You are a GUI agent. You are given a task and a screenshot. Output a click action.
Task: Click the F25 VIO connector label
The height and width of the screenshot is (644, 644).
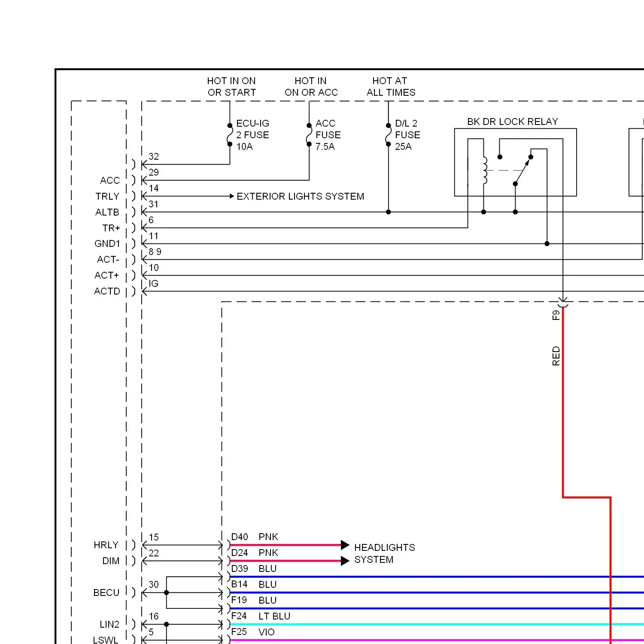253,632
